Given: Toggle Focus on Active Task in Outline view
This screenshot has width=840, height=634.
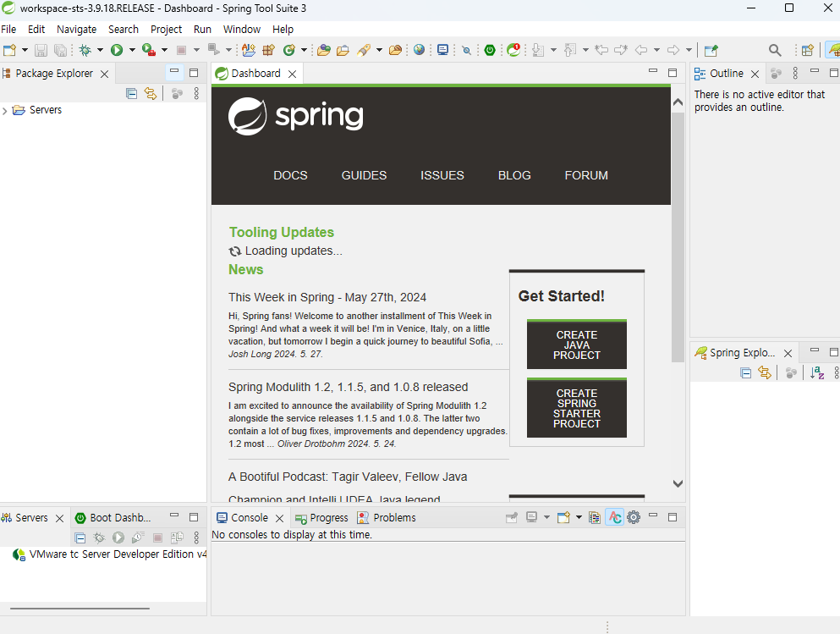Looking at the screenshot, I should coord(776,74).
